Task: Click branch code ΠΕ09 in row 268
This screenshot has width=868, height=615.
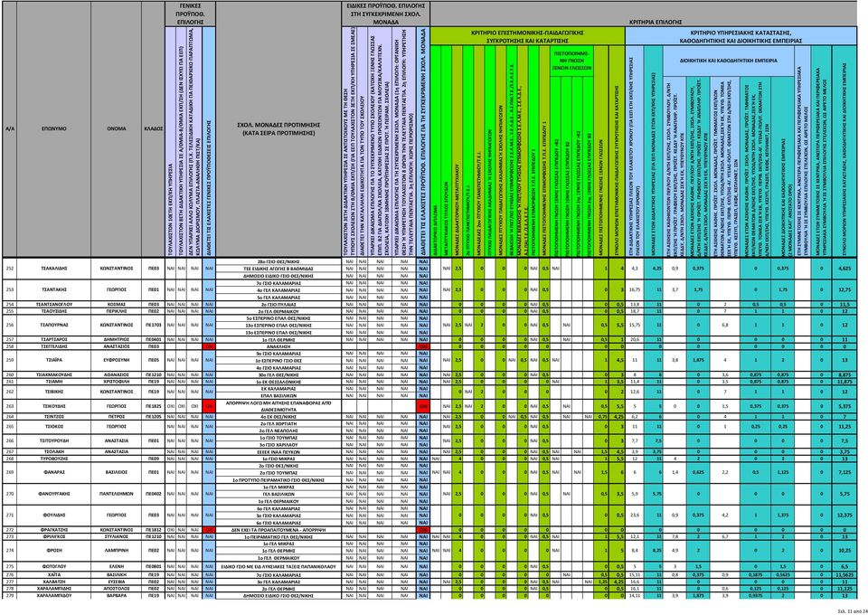Action: 154,459
